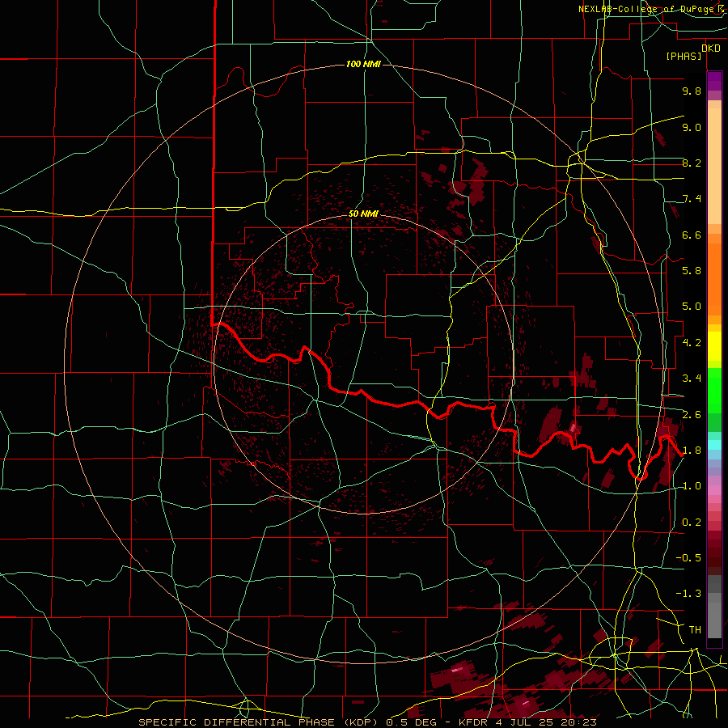
Task: Click the 5.8 scale value
Action: [692, 271]
